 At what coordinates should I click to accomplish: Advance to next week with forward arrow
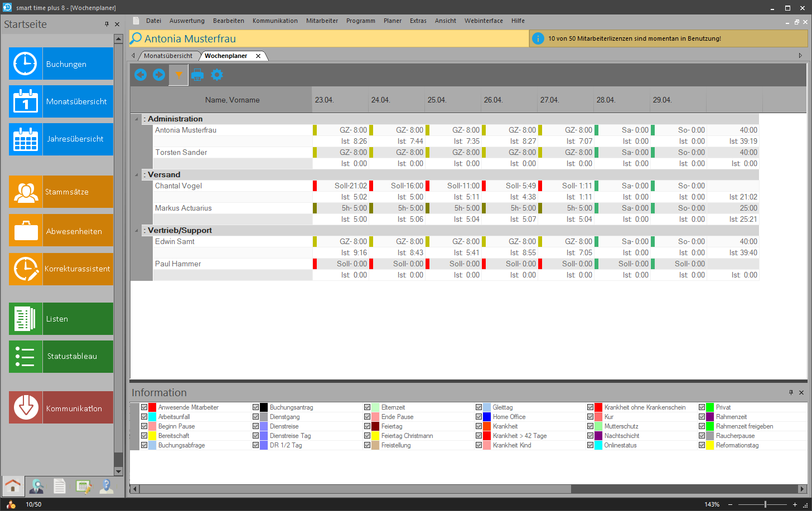pos(159,75)
